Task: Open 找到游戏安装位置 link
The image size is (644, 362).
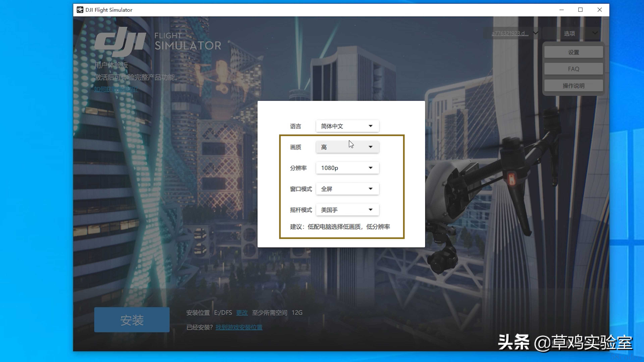Action: pos(239,327)
